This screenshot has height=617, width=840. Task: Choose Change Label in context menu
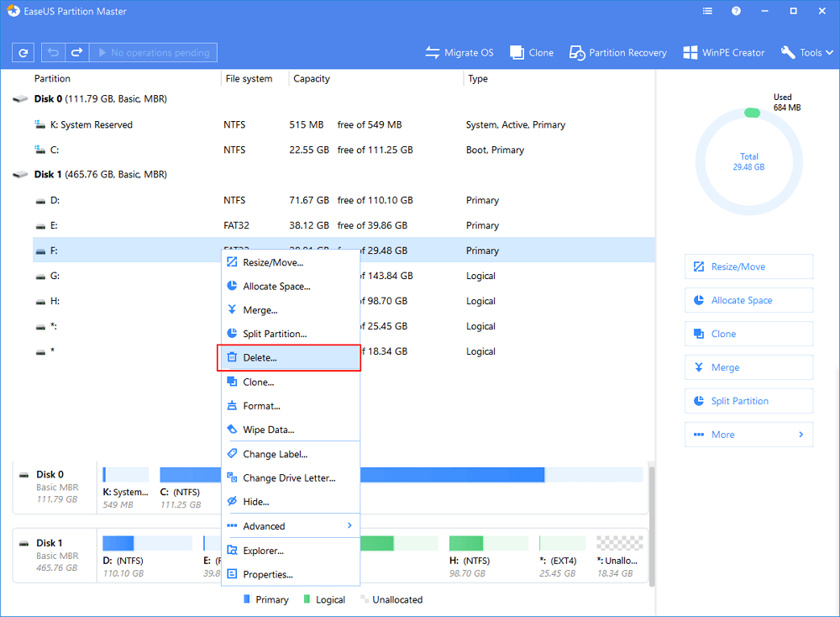point(291,454)
